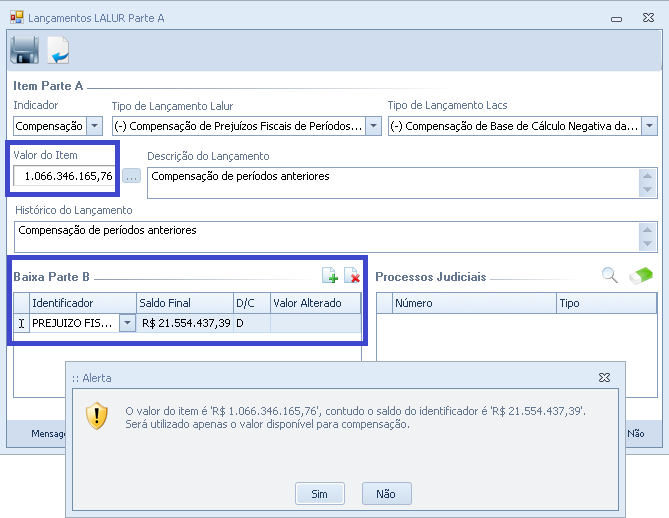Click the PREJUIZO FIS... identifier cell
Screen dimensions: 669x518
tap(75, 323)
